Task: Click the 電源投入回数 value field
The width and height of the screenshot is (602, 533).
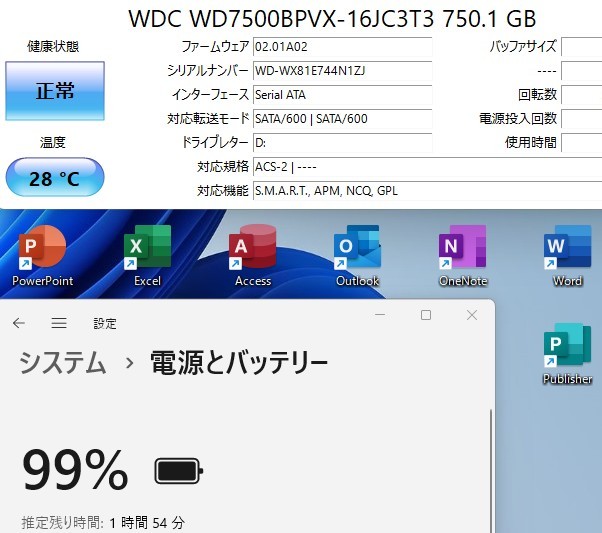Action: tap(582, 119)
